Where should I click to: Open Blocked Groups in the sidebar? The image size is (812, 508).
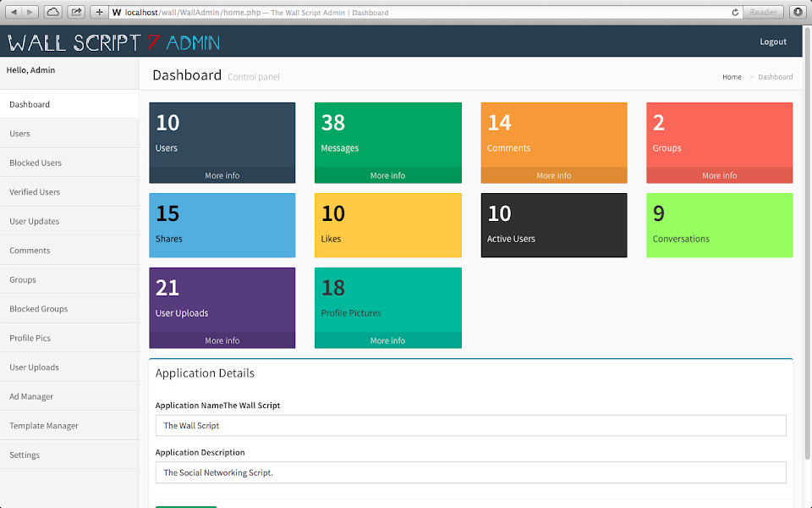click(69, 308)
